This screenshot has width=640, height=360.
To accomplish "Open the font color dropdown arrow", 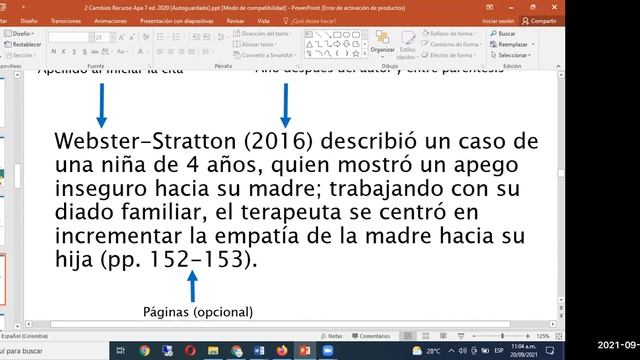I will (x=147, y=52).
